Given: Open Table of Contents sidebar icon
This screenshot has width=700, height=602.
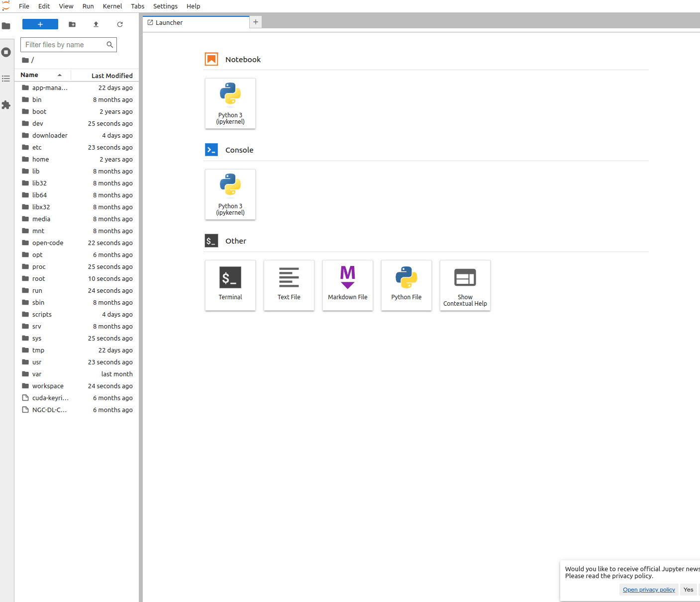Looking at the screenshot, I should point(6,79).
